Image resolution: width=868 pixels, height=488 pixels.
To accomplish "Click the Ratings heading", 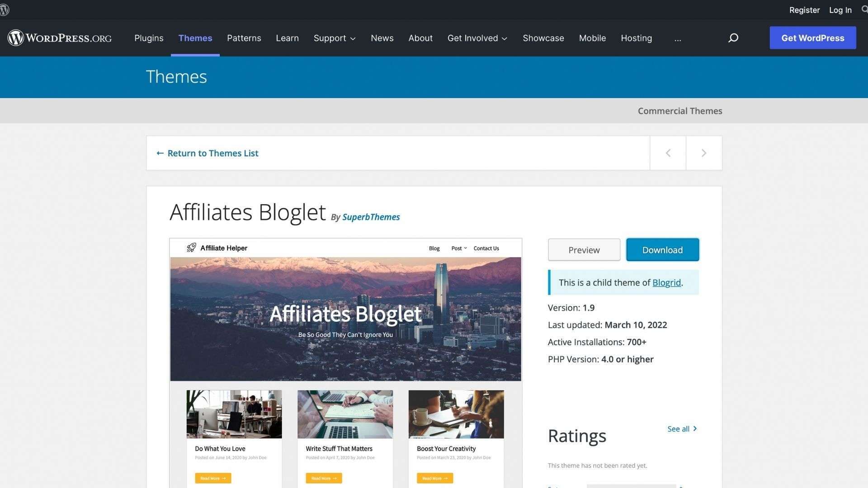I will click(x=577, y=436).
